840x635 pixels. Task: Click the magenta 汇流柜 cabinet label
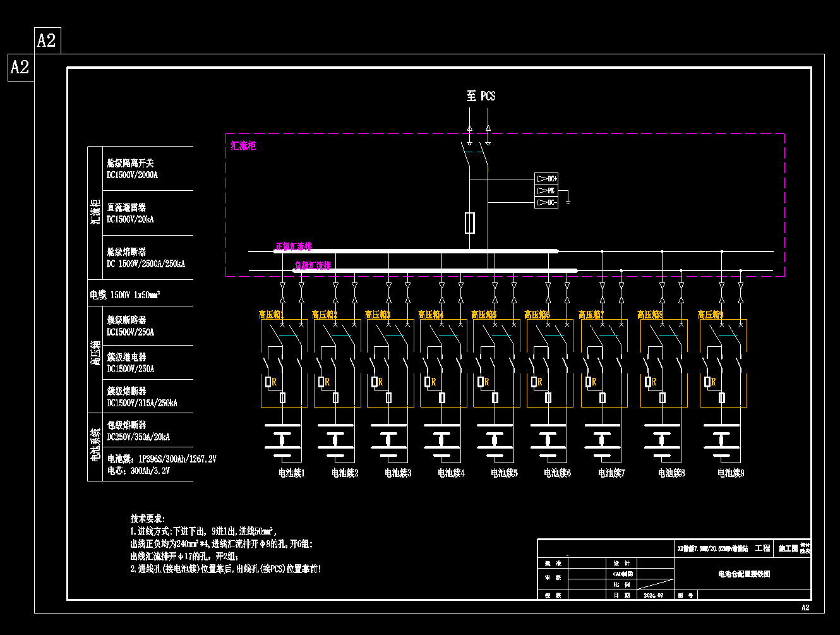[243, 146]
